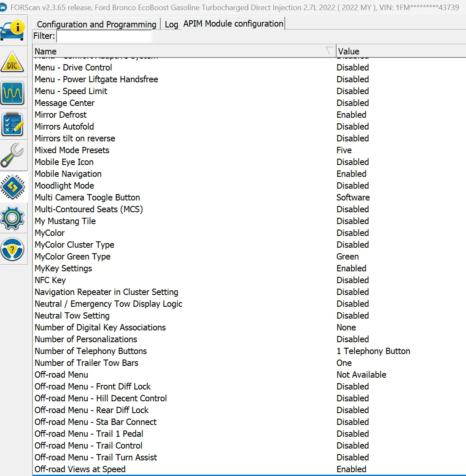Click the 'Not Available' Off-road Menu value
The width and height of the screenshot is (466, 476).
(361, 375)
